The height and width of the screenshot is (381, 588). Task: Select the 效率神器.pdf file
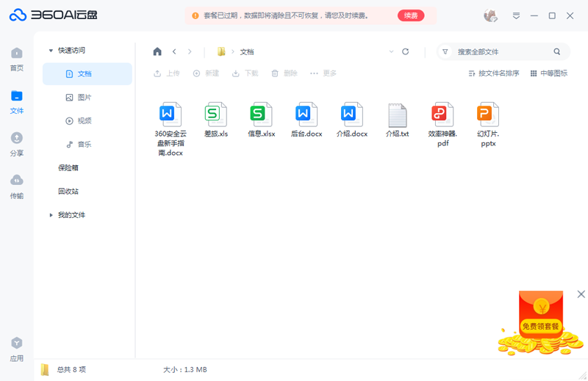(x=439, y=123)
